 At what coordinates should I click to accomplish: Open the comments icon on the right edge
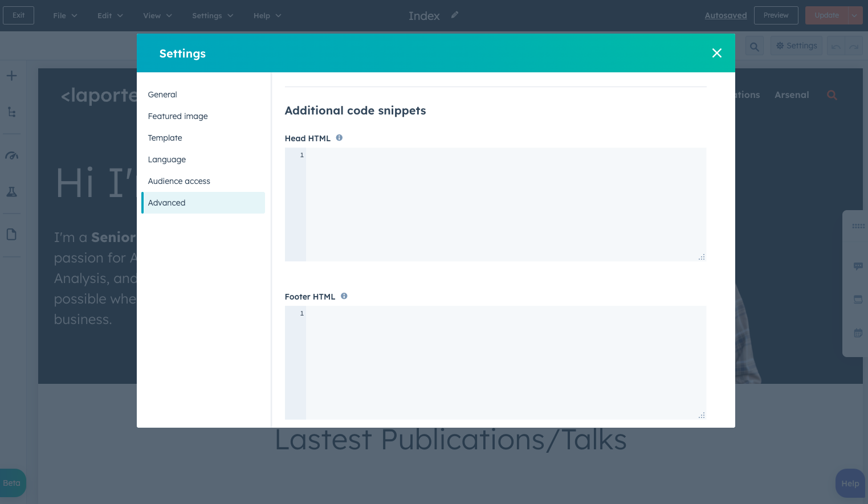pyautogui.click(x=858, y=266)
